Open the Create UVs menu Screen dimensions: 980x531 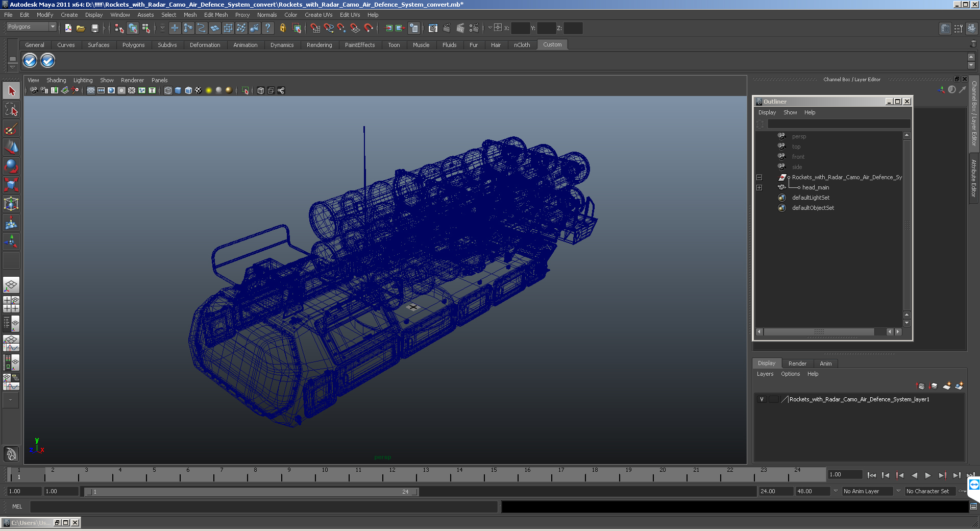pyautogui.click(x=318, y=15)
